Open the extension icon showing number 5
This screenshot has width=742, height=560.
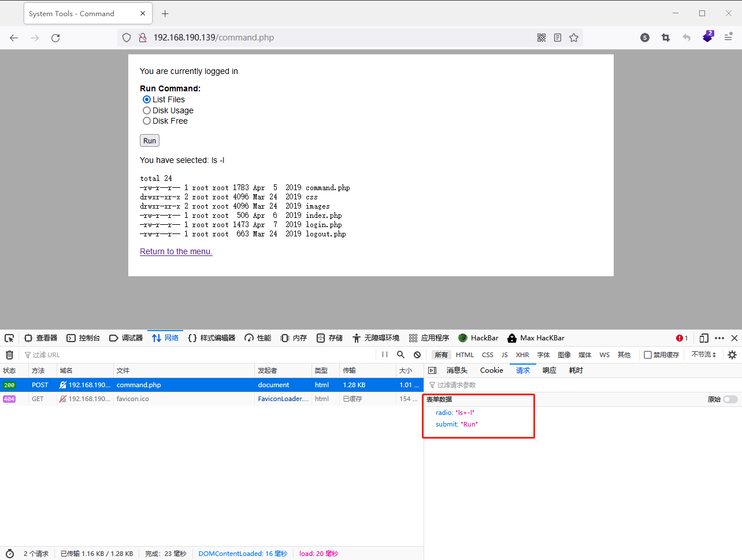pyautogui.click(x=645, y=38)
